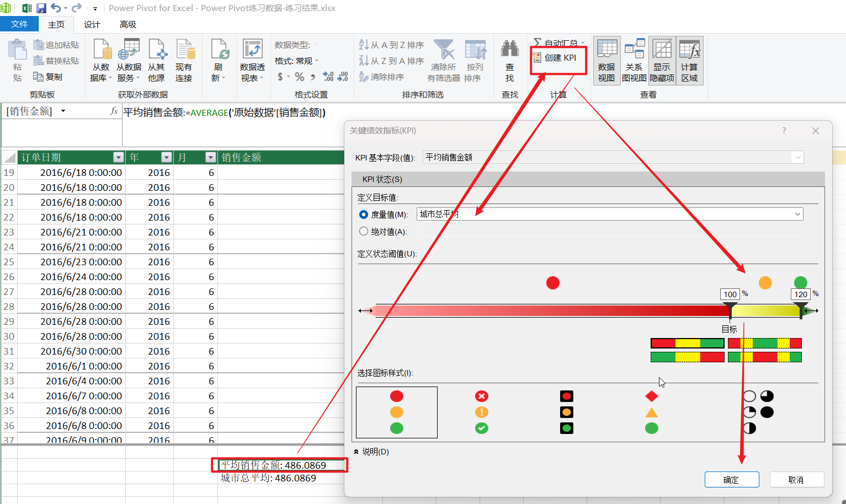Switch to the 设计 ribbon tab
Viewport: 846px width, 504px height.
click(92, 24)
